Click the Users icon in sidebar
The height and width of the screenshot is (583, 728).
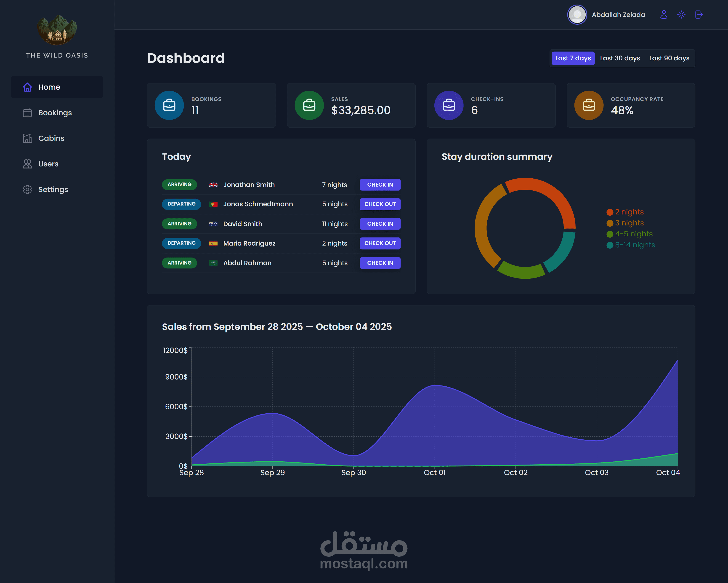click(x=27, y=164)
